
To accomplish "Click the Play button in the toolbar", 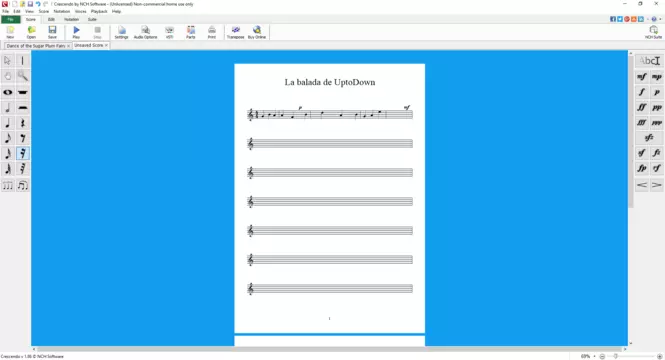I will click(x=76, y=32).
